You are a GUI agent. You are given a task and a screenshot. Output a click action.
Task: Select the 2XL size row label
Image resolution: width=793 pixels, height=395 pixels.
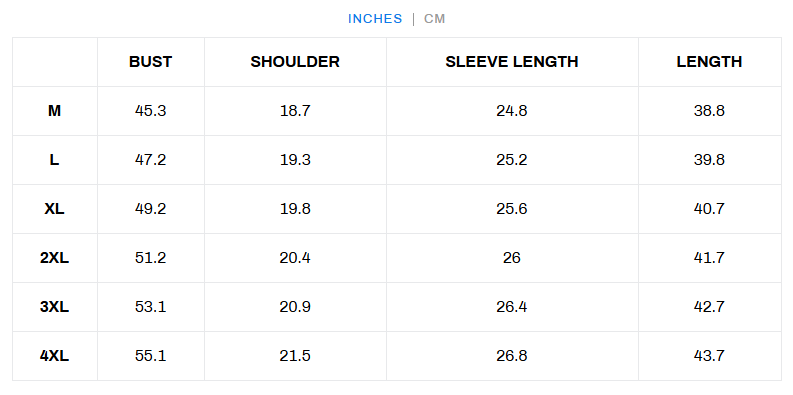[55, 258]
